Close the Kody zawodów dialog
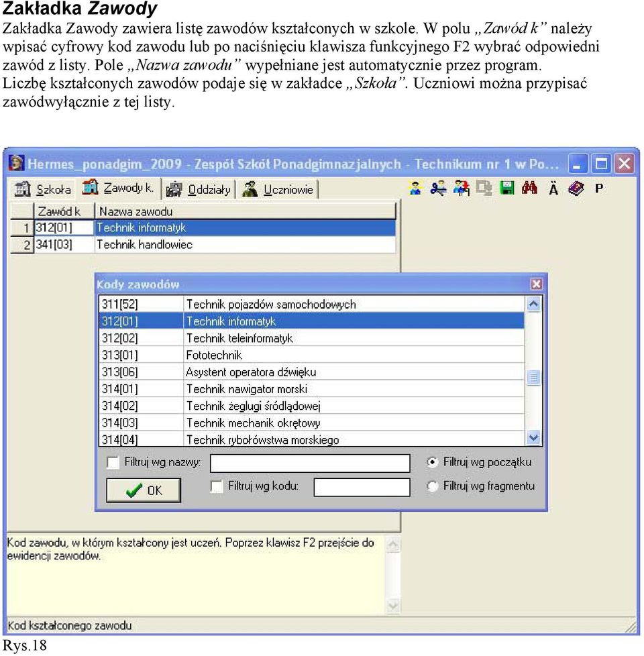The image size is (644, 656). (536, 284)
